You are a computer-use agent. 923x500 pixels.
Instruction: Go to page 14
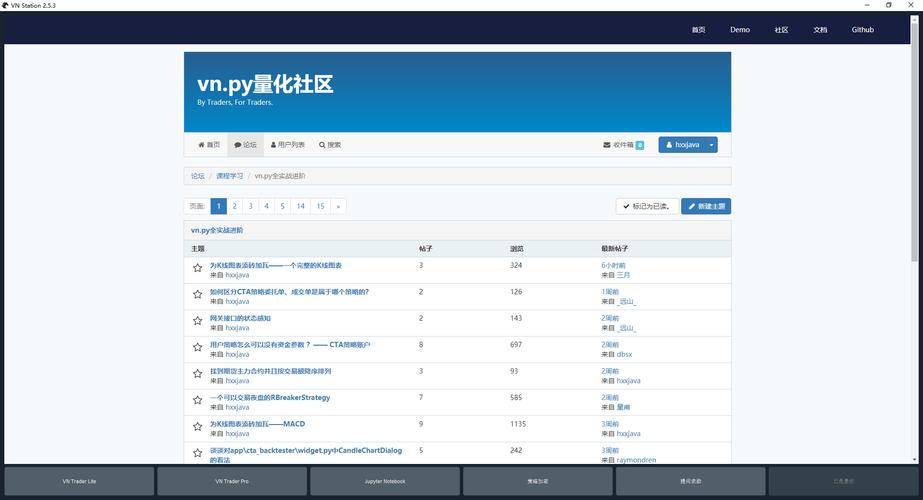click(x=300, y=206)
